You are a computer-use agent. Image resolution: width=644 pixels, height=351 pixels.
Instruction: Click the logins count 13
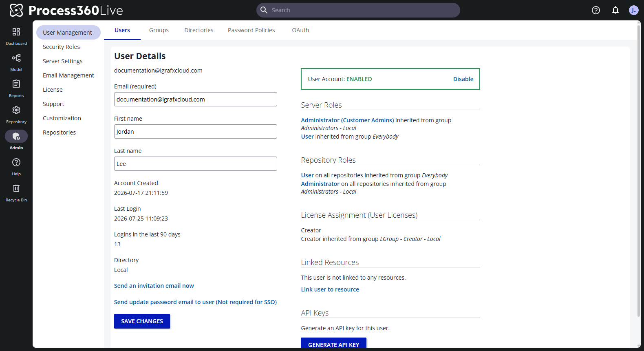tap(117, 244)
